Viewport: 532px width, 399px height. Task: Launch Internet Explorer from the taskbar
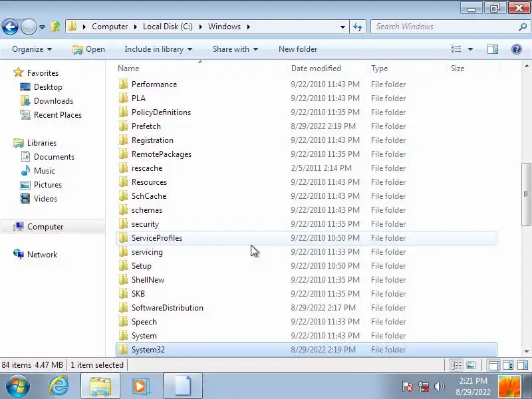(59, 386)
